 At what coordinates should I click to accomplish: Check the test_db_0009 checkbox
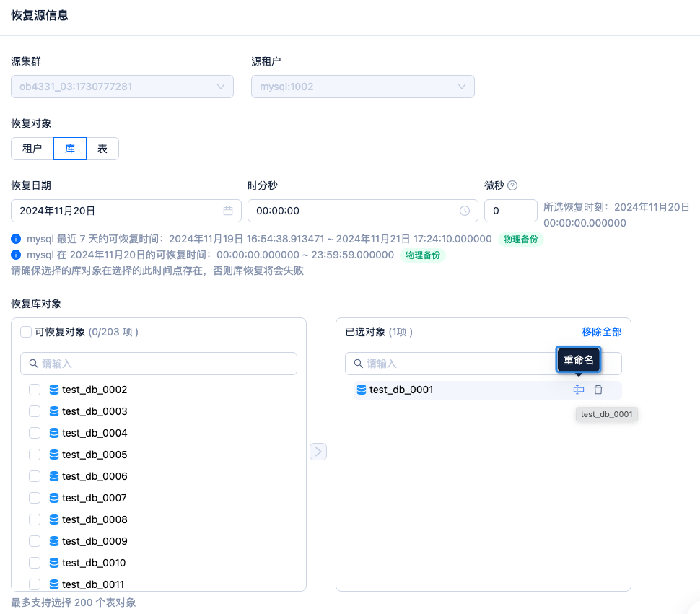pyautogui.click(x=35, y=541)
